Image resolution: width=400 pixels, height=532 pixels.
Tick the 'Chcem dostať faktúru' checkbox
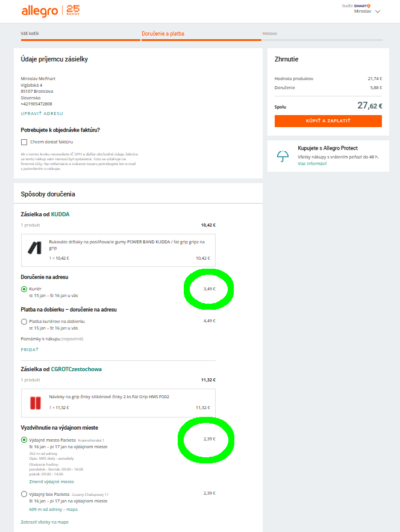point(24,142)
